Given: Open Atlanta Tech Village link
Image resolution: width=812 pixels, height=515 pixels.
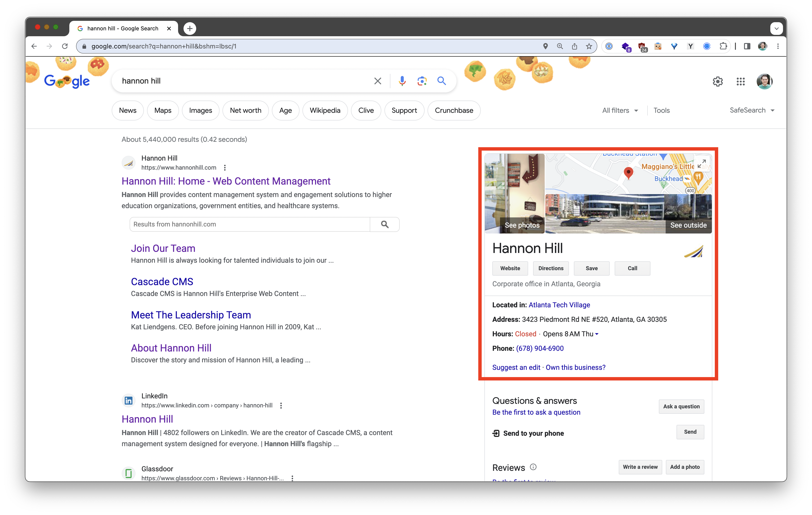Looking at the screenshot, I should pos(559,305).
